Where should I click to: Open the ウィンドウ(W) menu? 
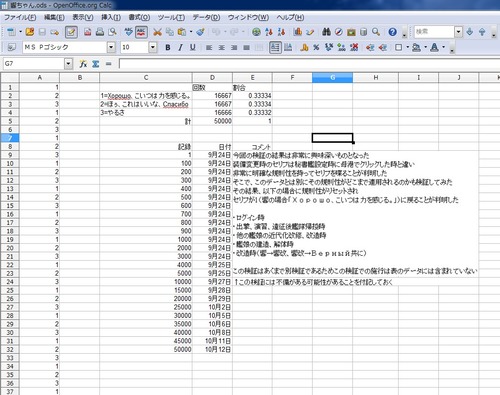[x=248, y=17]
